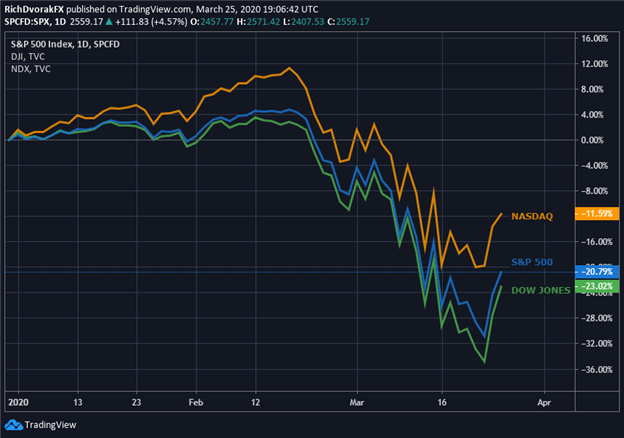
Task: Click the 0.00% price axis label
Action: click(x=592, y=140)
